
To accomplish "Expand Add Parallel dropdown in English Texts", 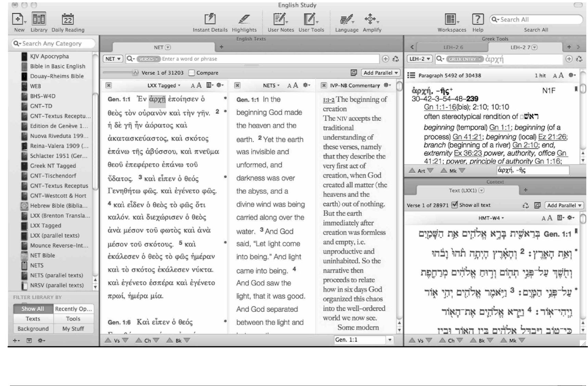I will pyautogui.click(x=381, y=73).
